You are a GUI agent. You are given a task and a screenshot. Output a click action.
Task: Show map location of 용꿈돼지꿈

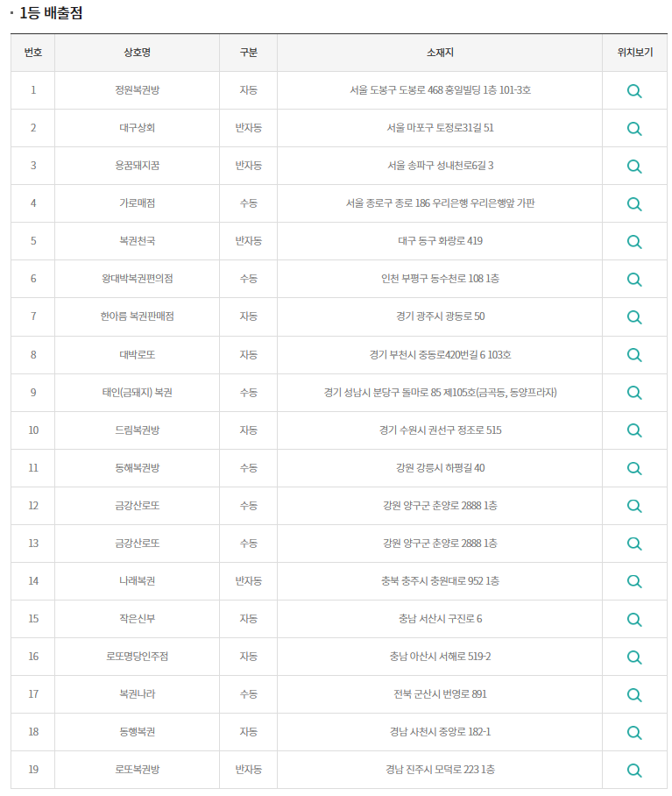point(634,166)
